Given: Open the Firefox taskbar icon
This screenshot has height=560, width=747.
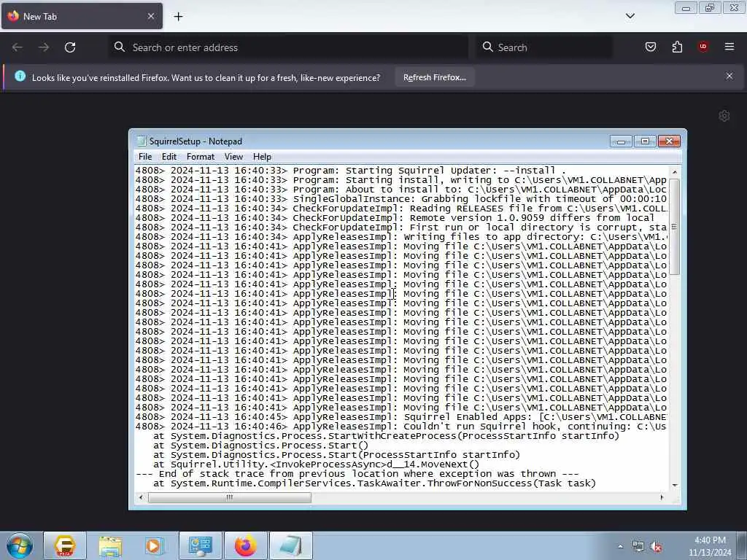Looking at the screenshot, I should pyautogui.click(x=245, y=545).
